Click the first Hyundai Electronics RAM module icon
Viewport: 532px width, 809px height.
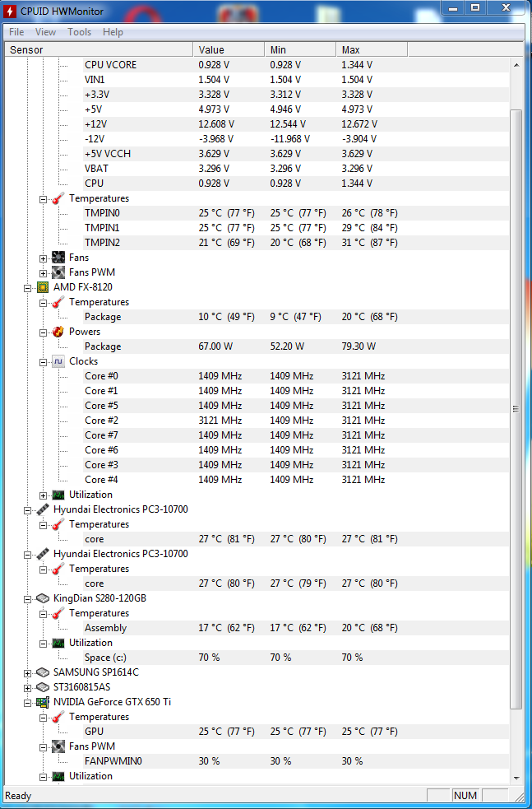point(43,509)
